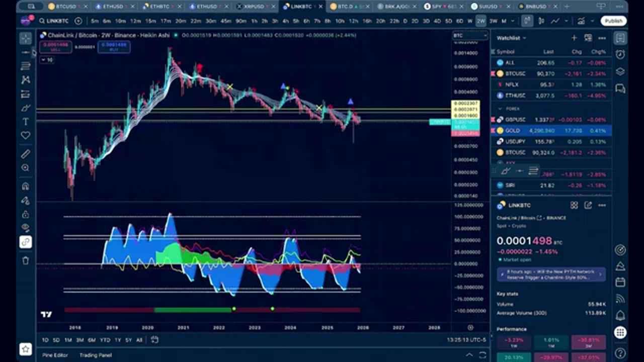
Task: Open the patterns drawing tools
Action: point(26,80)
